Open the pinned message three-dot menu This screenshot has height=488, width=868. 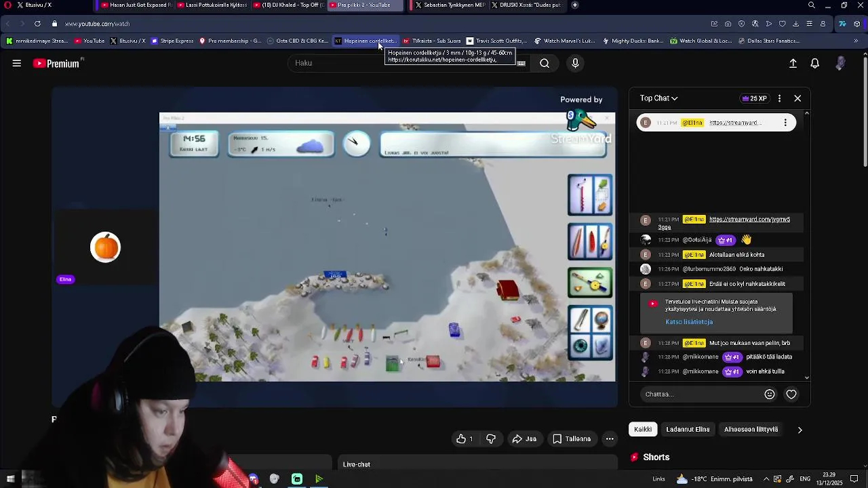pos(785,123)
